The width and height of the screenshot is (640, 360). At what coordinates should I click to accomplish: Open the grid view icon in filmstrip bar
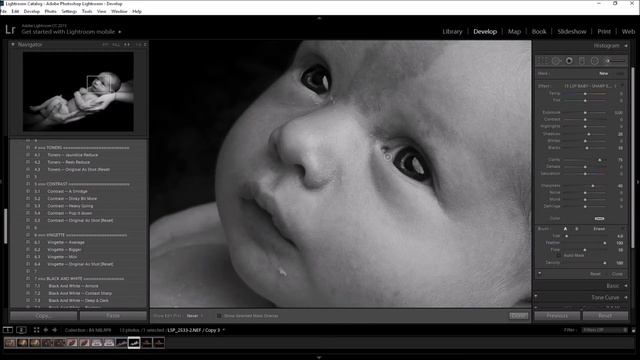[36, 330]
